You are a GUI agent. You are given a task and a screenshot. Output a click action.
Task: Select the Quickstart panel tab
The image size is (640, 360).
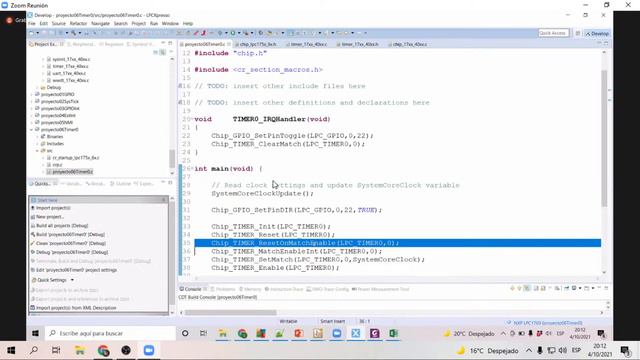pyautogui.click(x=42, y=184)
